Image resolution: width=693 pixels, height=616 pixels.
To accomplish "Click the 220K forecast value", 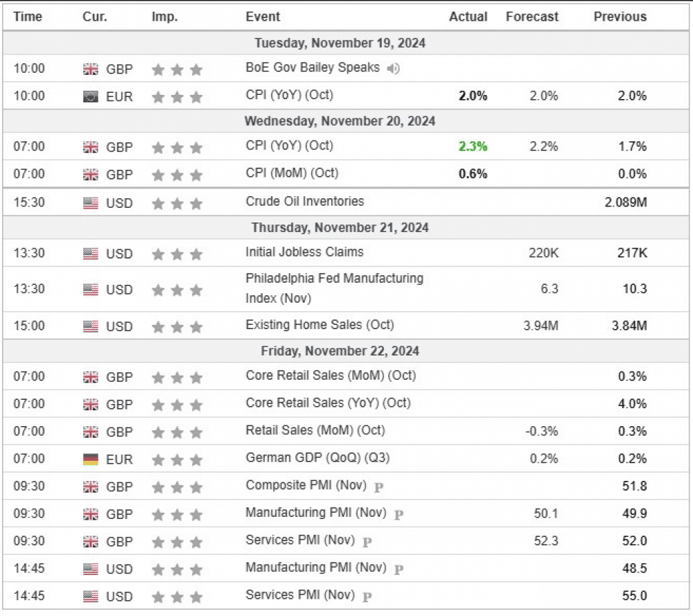I will pyautogui.click(x=543, y=253).
